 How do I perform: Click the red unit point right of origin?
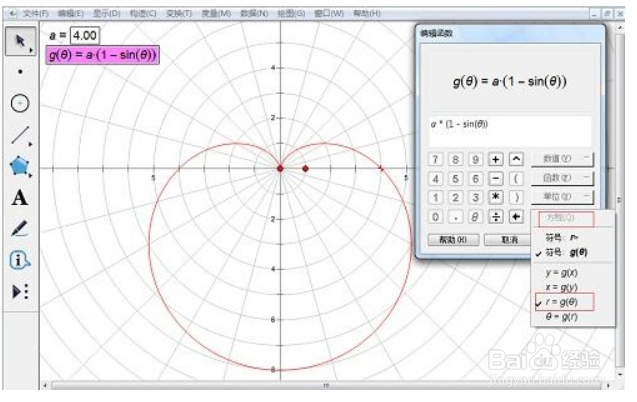(306, 169)
